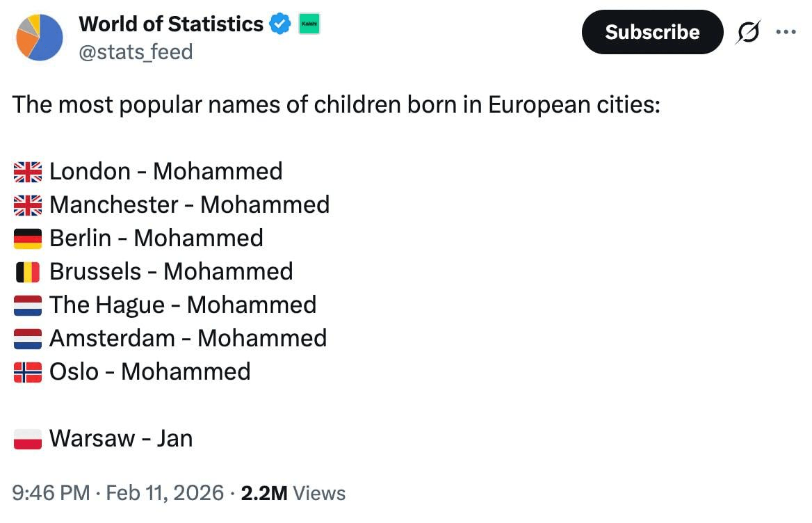Click the @stats_feed handle
The width and height of the screenshot is (812, 523).
click(136, 51)
